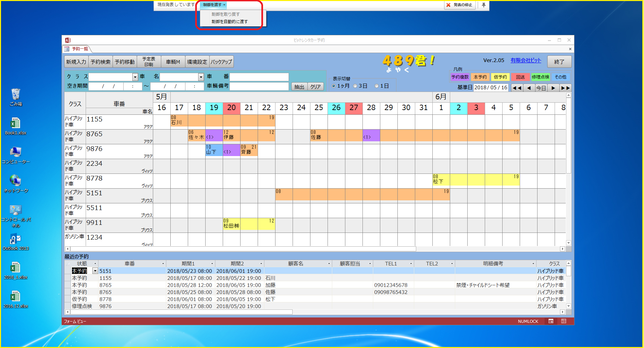Select the 1日 display radio button
The image size is (644, 348).
click(x=377, y=86)
